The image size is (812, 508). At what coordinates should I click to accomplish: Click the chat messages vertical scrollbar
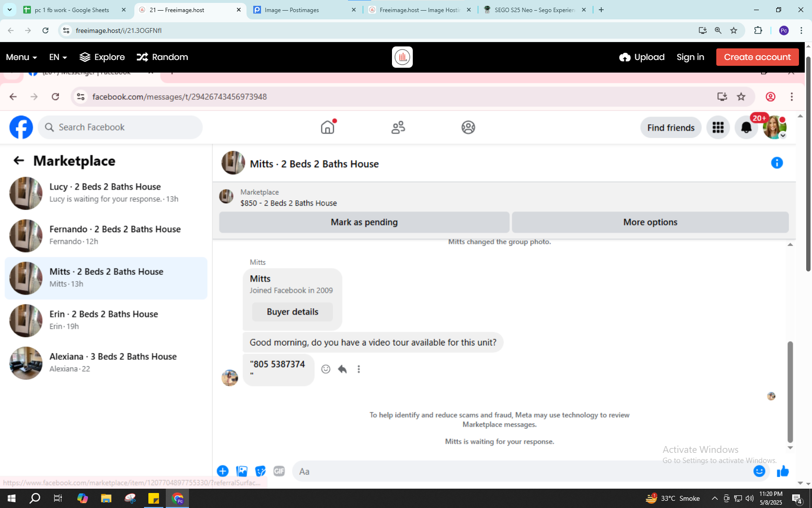click(x=790, y=391)
